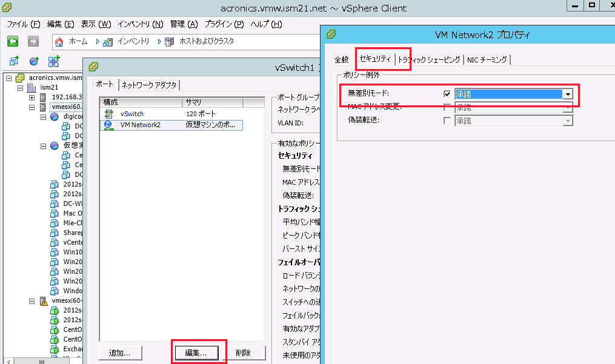615x364 pixels.
Task: Click the tree horizontal scrollbar left arrow
Action: 8,361
